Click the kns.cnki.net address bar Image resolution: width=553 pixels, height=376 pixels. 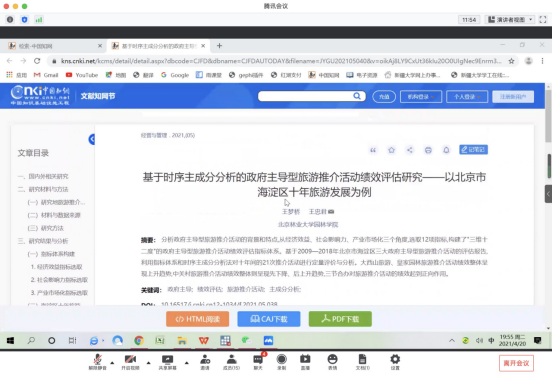(280, 61)
